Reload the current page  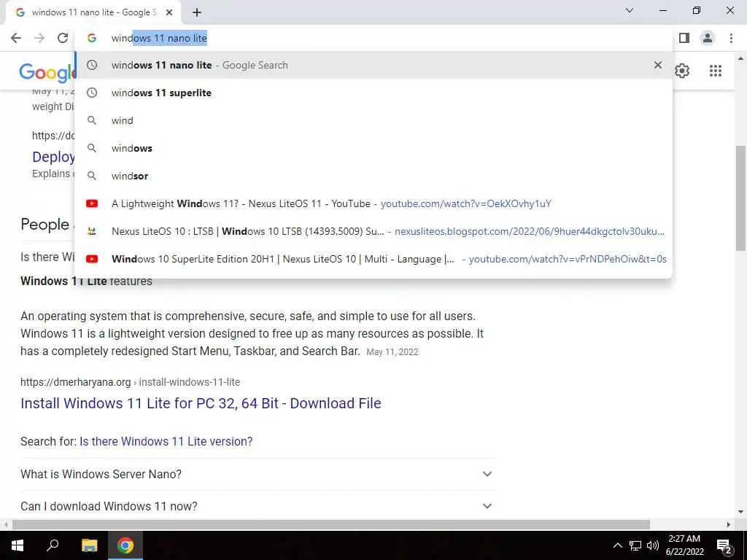point(63,38)
